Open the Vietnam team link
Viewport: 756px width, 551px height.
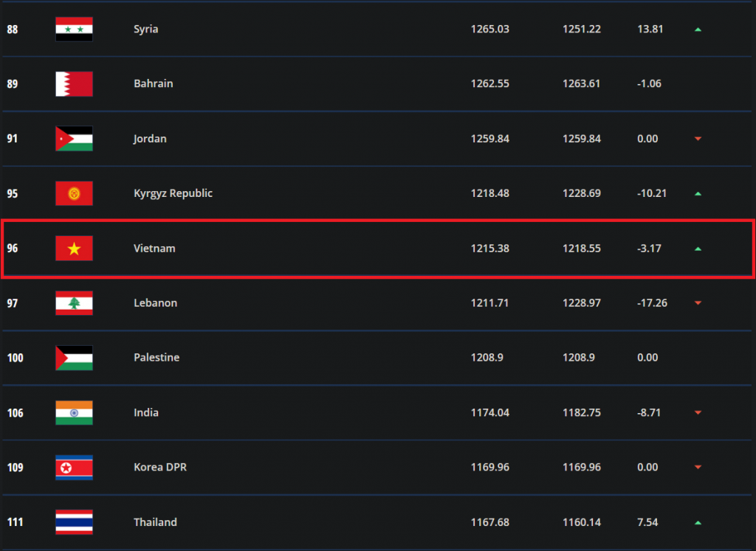(154, 249)
